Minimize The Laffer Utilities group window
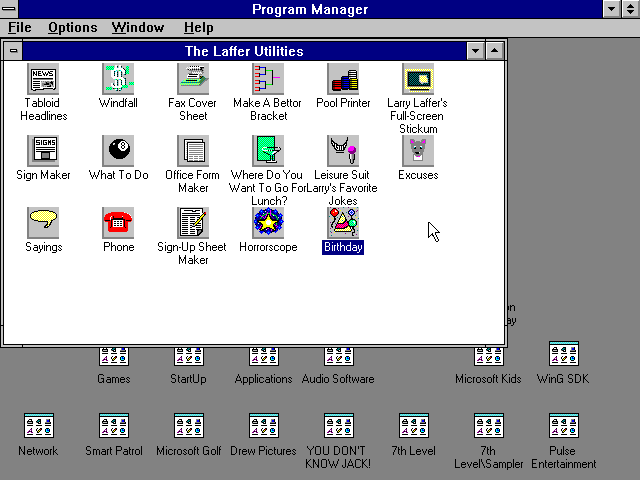640x480 pixels. 476,51
